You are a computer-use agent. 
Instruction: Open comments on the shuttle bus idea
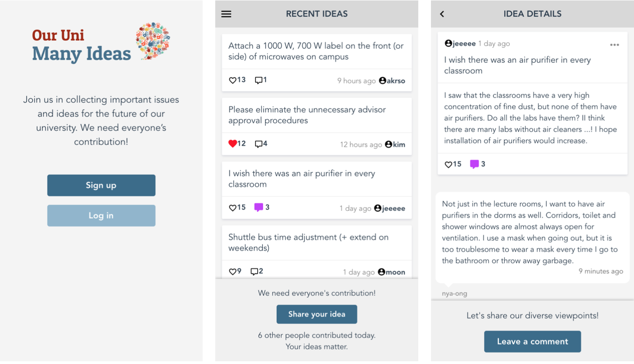(254, 271)
